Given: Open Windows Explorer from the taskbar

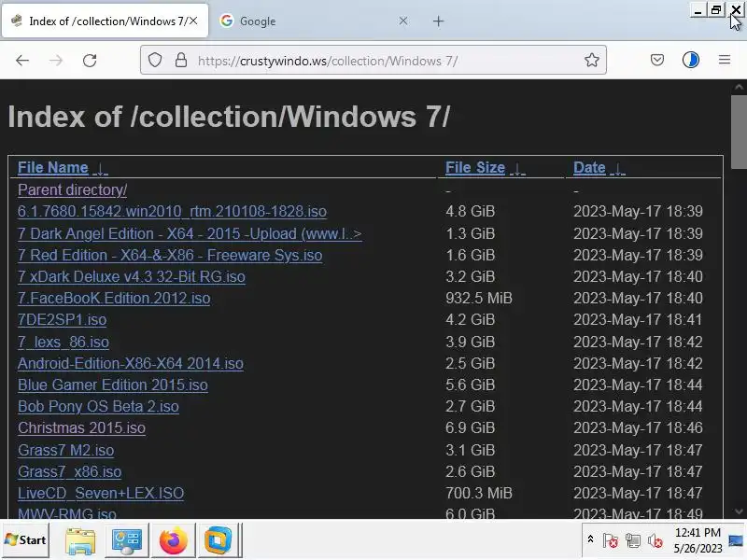Looking at the screenshot, I should (x=80, y=540).
